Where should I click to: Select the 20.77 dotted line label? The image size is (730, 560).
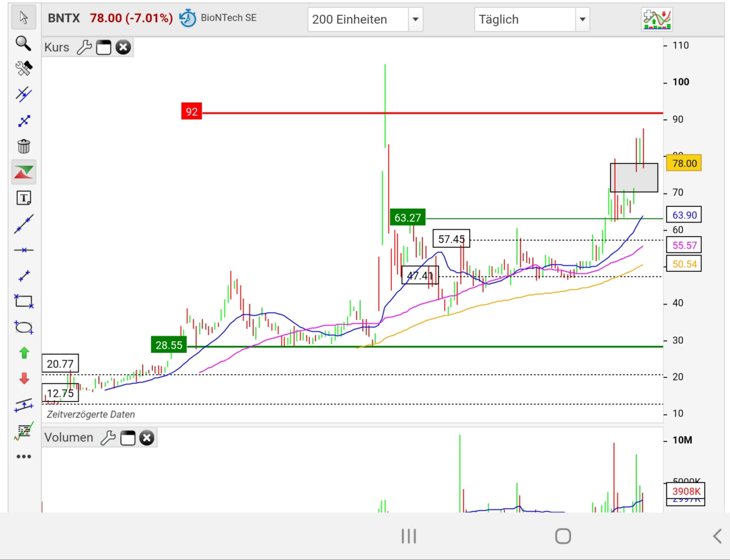click(x=60, y=364)
